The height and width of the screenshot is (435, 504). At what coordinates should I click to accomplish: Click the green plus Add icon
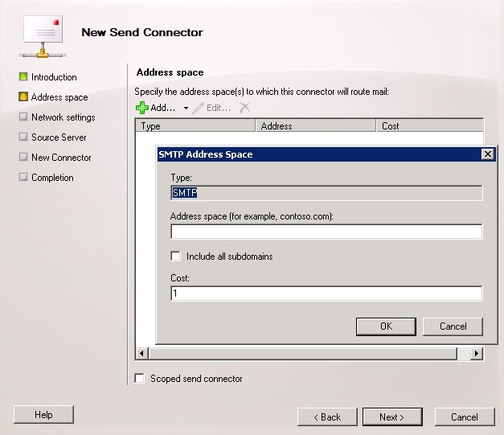click(141, 108)
